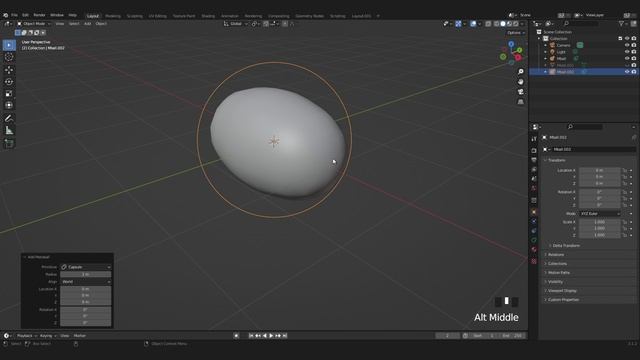Open the Align World dropdown
This screenshot has width=640, height=360.
tap(86, 282)
